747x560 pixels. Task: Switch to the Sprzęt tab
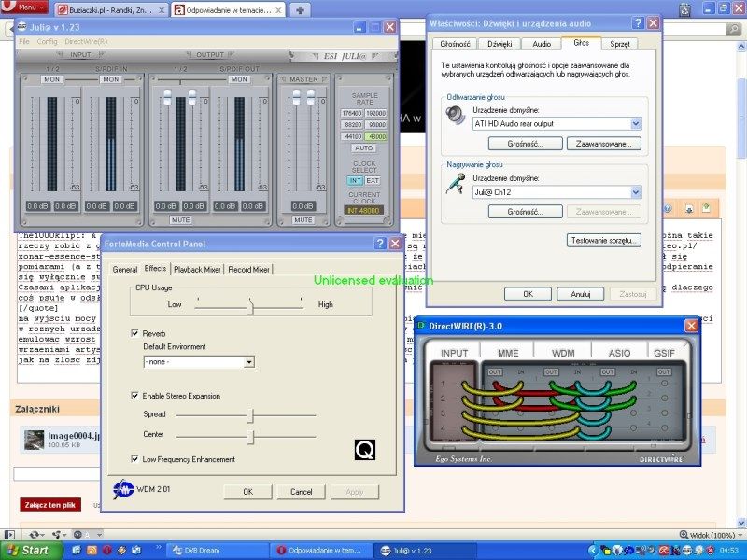coord(620,44)
